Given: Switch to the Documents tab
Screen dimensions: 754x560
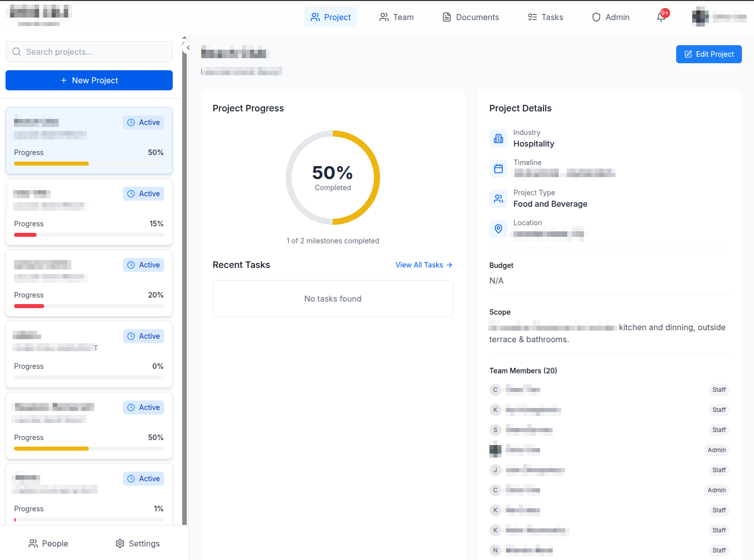Looking at the screenshot, I should pos(470,17).
